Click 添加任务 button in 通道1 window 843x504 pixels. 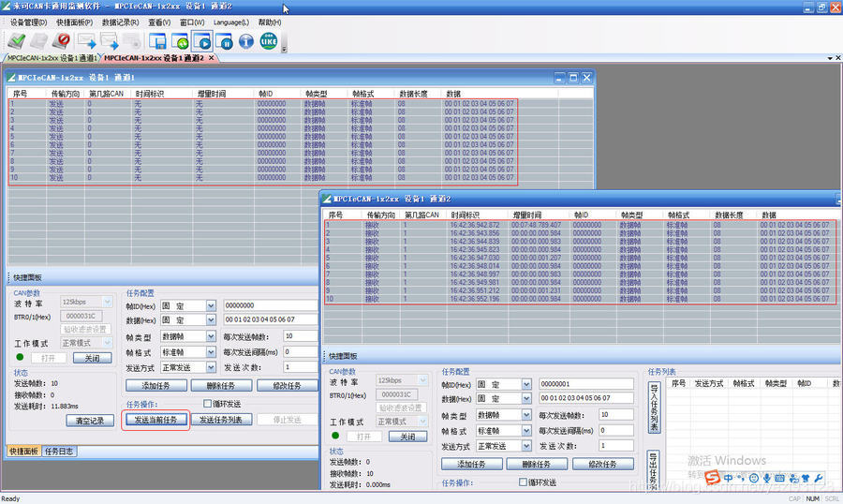click(155, 385)
